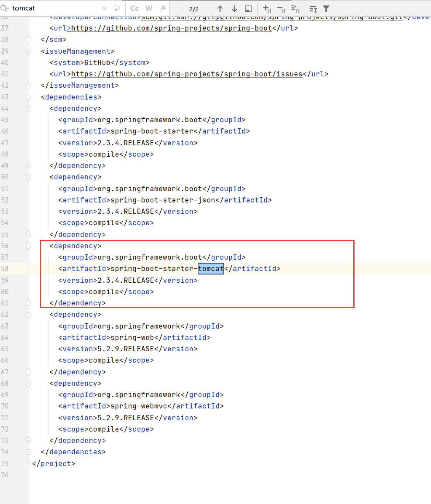Click spring-web artifactId on line 64
The image size is (431, 504).
[x=132, y=337]
